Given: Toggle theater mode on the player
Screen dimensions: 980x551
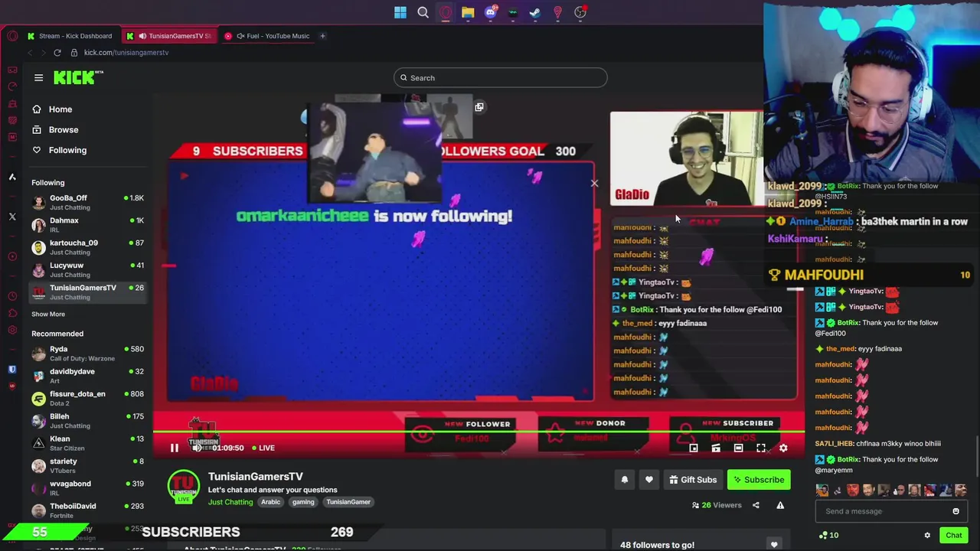Looking at the screenshot, I should click(x=738, y=448).
